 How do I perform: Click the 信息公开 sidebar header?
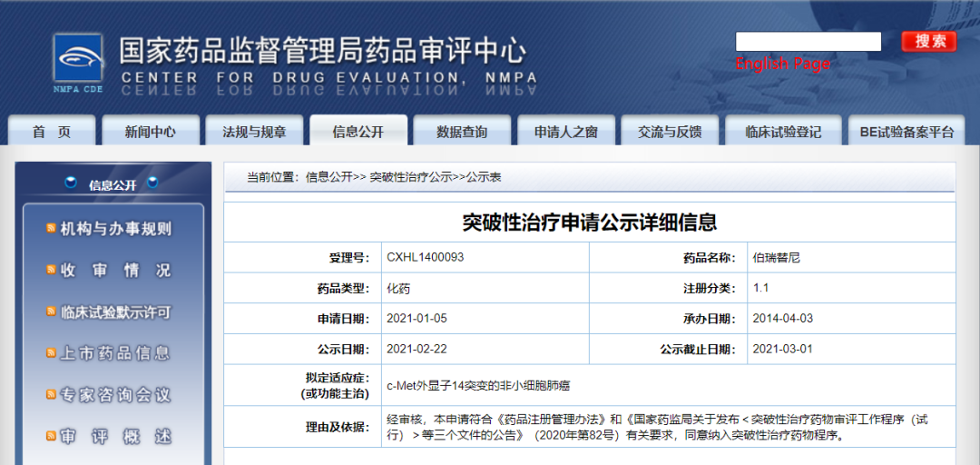(x=113, y=183)
